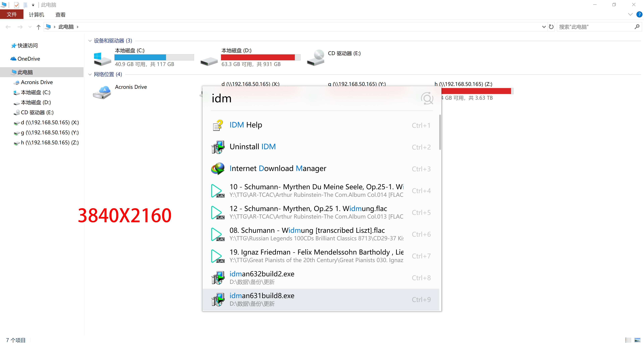Open the IDM Help result

321,125
